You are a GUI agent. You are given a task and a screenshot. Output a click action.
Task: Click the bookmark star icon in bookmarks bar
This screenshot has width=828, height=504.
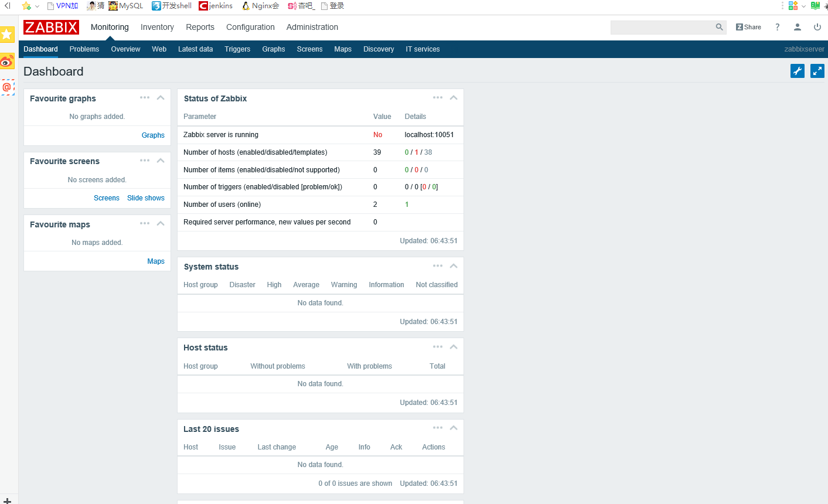tap(26, 6)
